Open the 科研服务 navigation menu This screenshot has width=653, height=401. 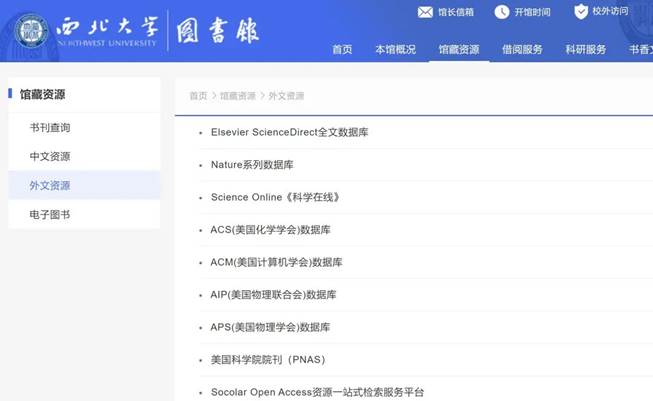pos(586,50)
